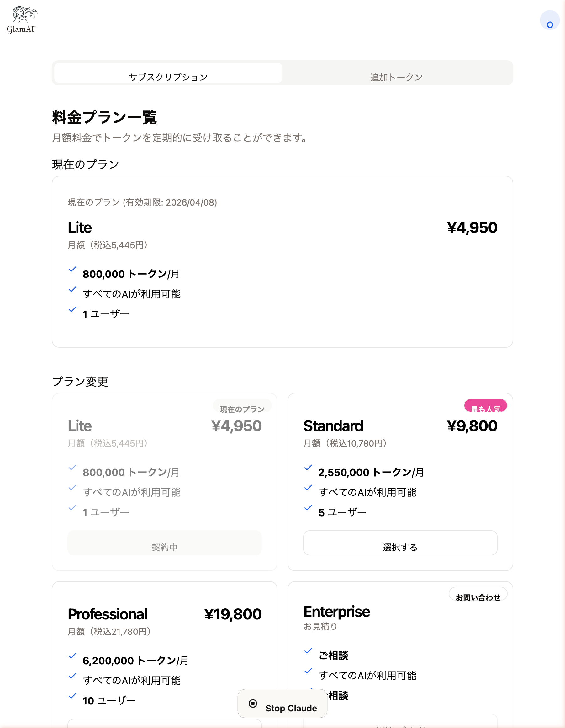Open the user avatar in the top right
The image size is (565, 728).
[x=550, y=20]
